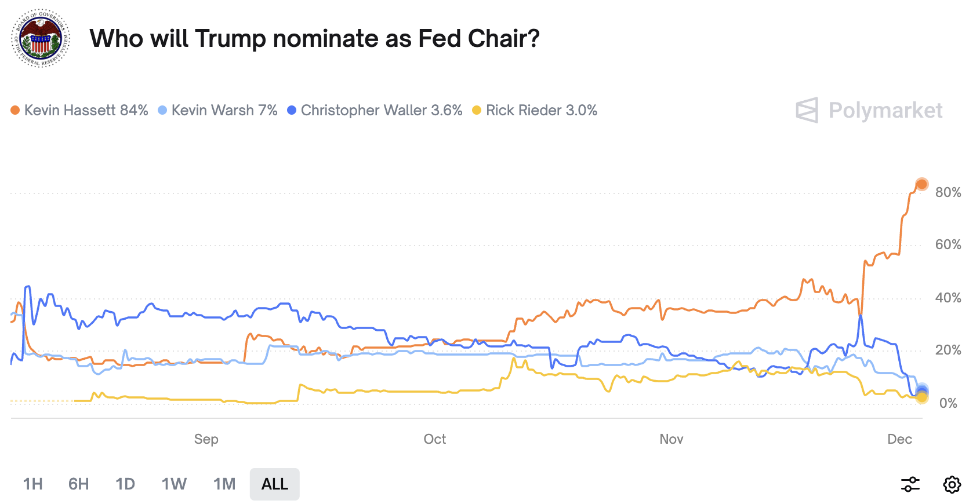This screenshot has width=980, height=504.
Task: Switch to the 1D time range
Action: [x=125, y=484]
